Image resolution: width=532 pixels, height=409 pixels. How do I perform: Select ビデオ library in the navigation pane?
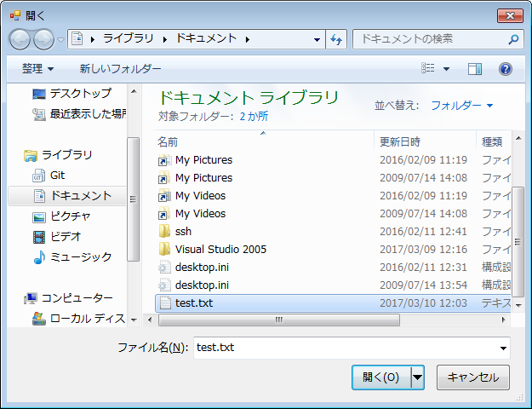(x=57, y=236)
